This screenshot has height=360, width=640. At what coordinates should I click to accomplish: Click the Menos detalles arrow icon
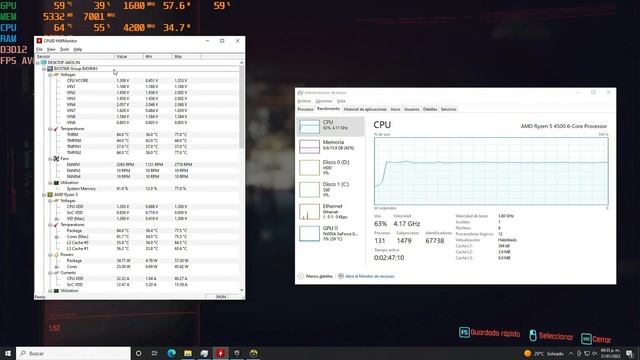click(301, 276)
